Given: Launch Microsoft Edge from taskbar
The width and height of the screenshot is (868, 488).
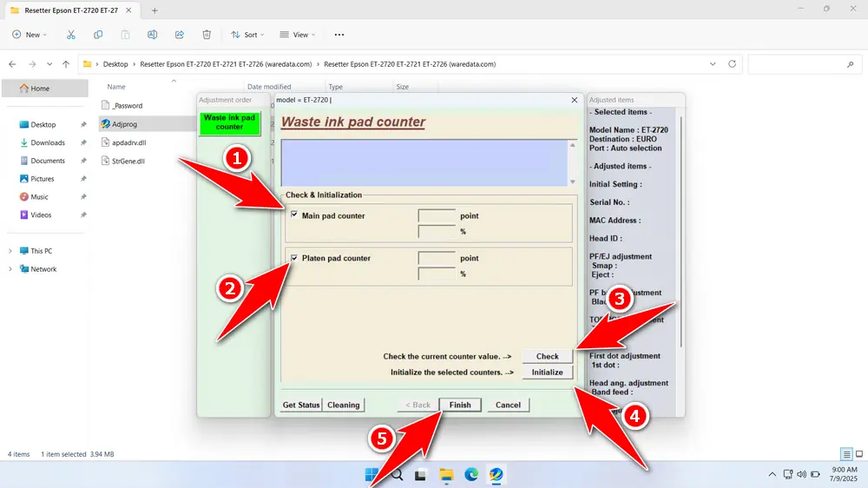Looking at the screenshot, I should (x=471, y=475).
